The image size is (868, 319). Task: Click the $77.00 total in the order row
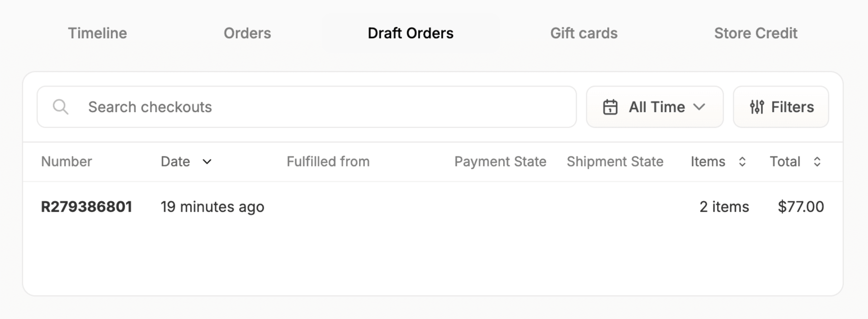coord(801,207)
